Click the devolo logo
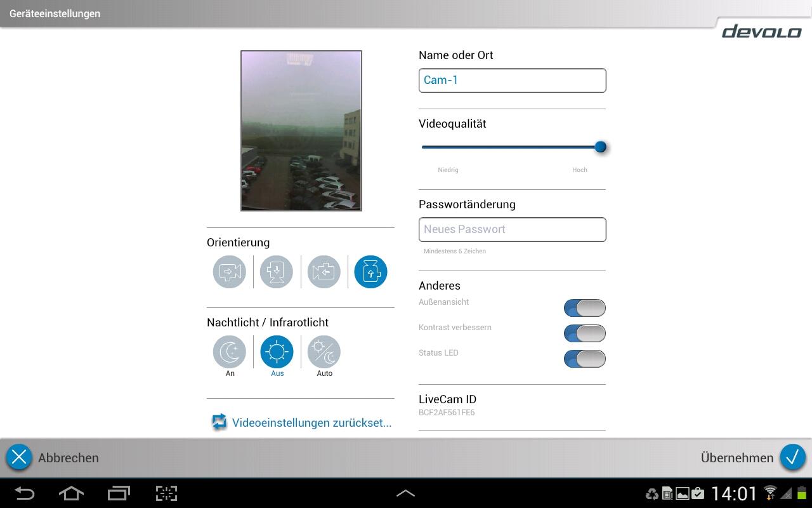This screenshot has height=508, width=812. click(x=761, y=31)
